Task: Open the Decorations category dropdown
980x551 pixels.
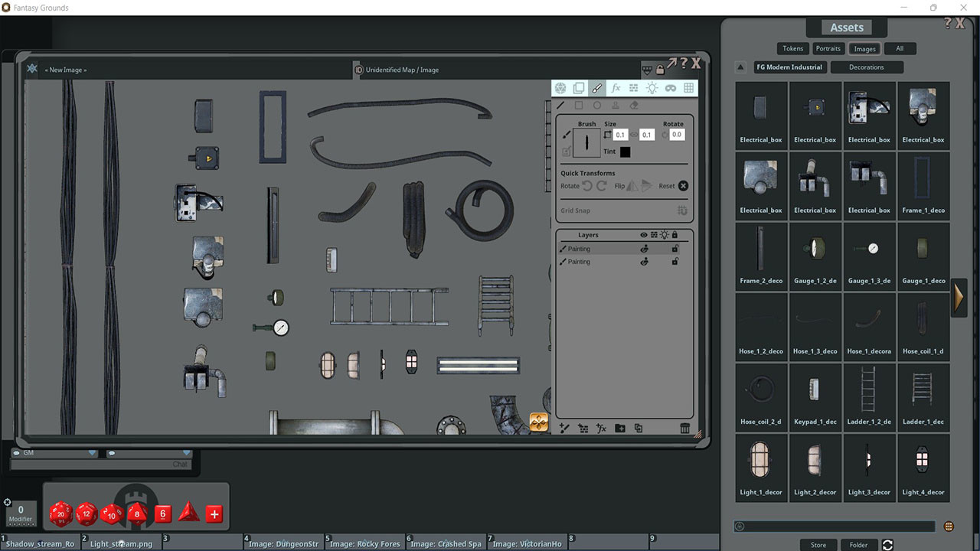Action: point(867,67)
